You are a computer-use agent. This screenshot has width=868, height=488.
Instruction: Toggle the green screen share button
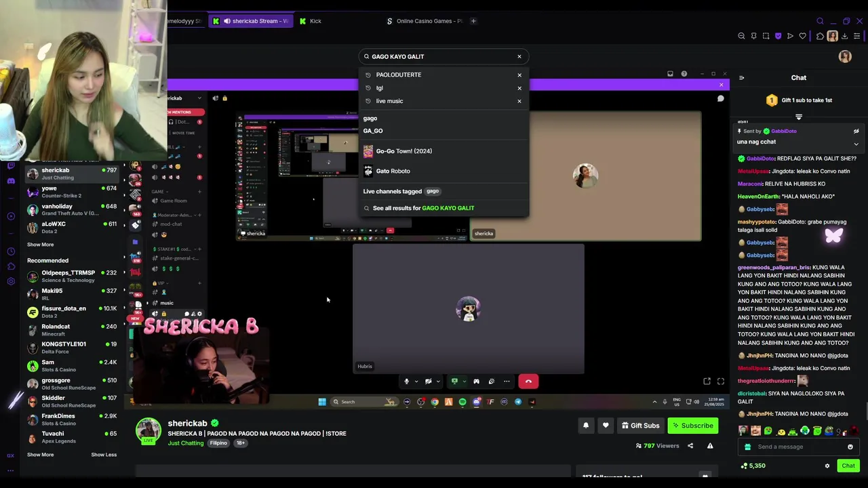[454, 382]
